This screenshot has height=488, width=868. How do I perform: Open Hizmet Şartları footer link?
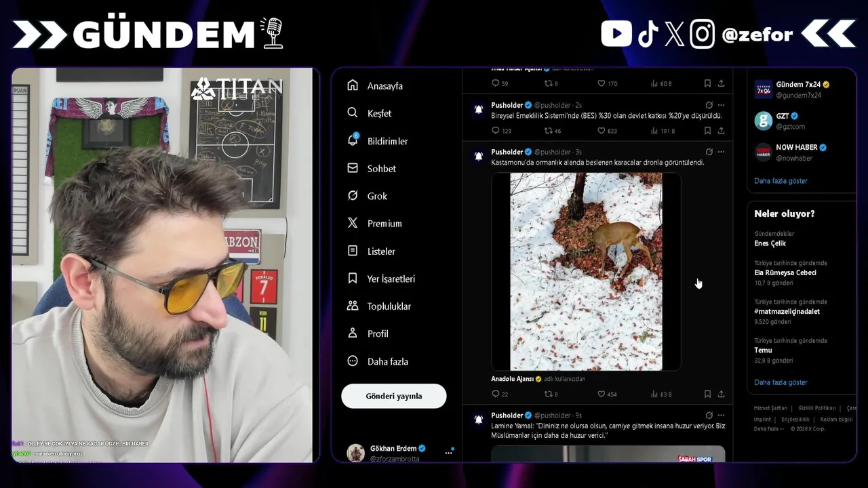click(770, 408)
